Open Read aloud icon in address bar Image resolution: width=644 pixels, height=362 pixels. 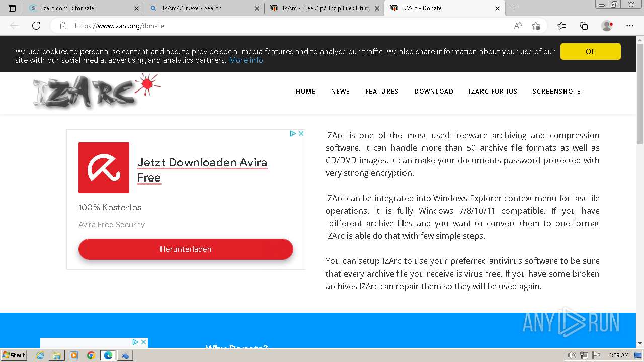[518, 26]
